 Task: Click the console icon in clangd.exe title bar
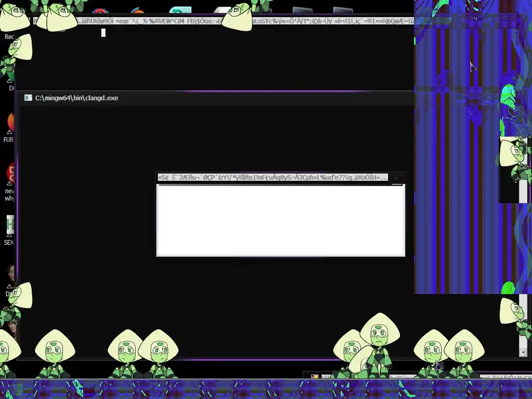point(28,98)
